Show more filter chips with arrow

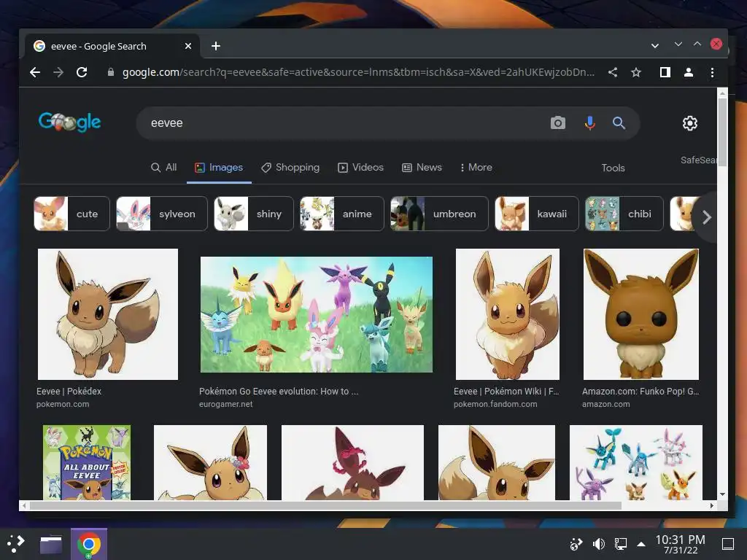tap(707, 217)
